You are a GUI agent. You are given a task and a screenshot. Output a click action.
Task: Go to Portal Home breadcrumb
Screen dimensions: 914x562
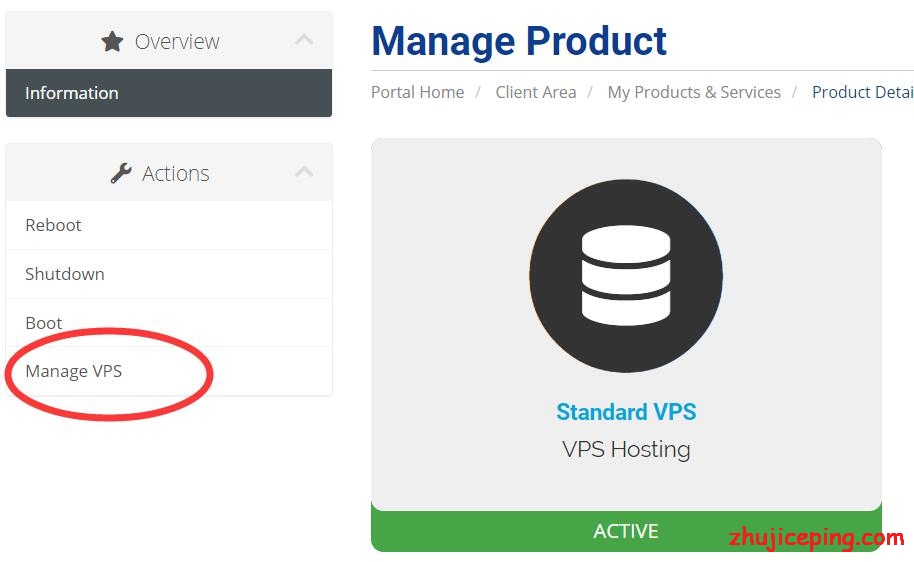pyautogui.click(x=417, y=92)
